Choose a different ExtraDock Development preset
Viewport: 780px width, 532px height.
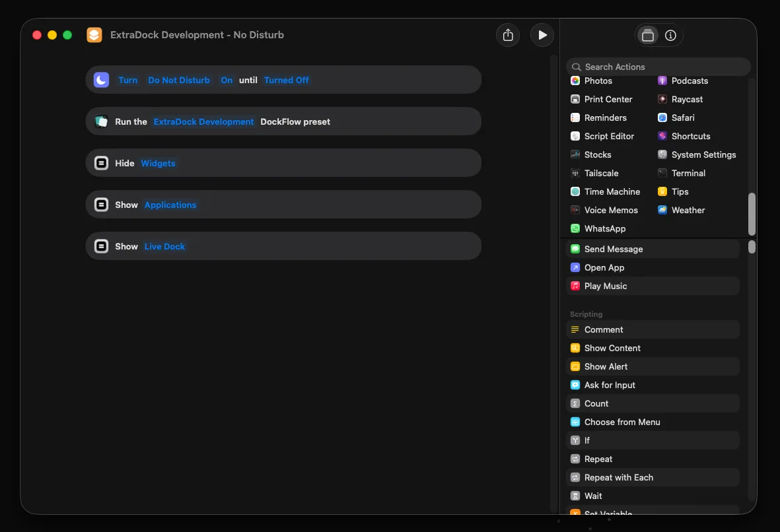point(203,122)
